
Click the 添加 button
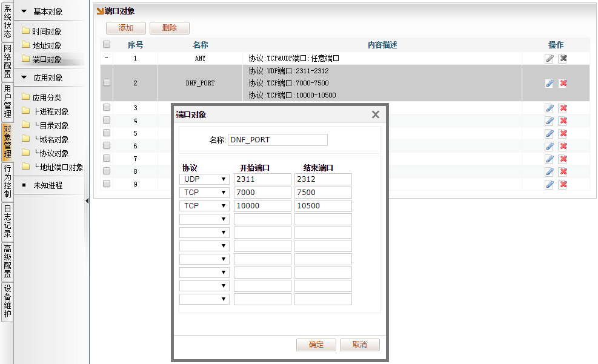click(126, 28)
